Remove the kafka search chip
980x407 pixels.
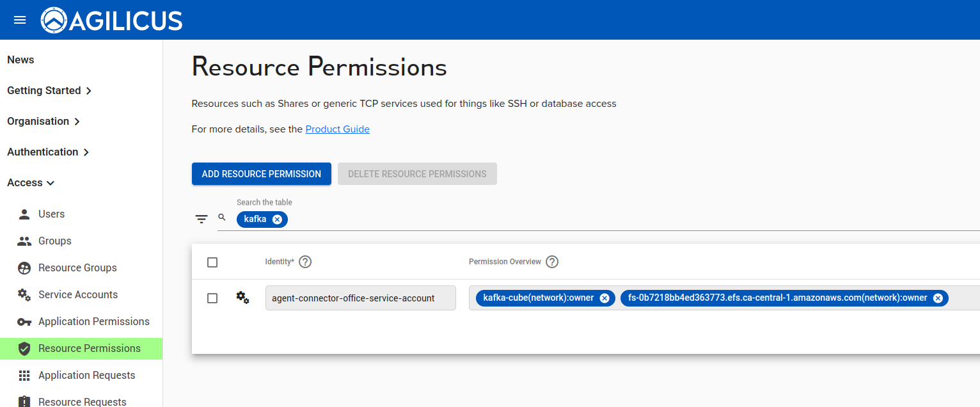pos(277,219)
